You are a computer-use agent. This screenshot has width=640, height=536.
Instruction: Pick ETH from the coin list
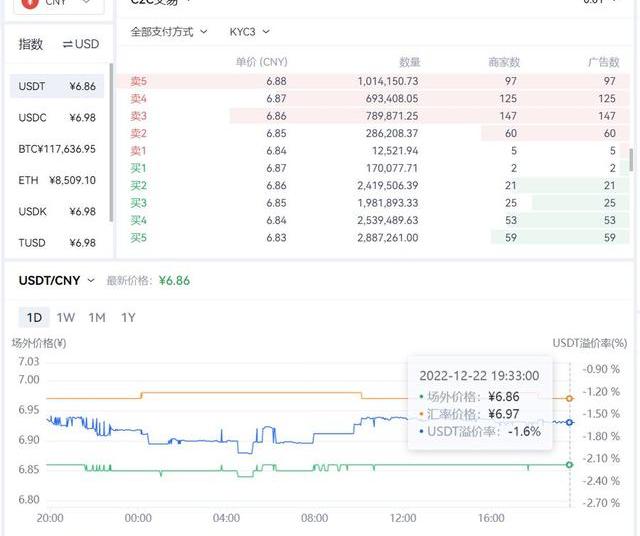coord(56,180)
